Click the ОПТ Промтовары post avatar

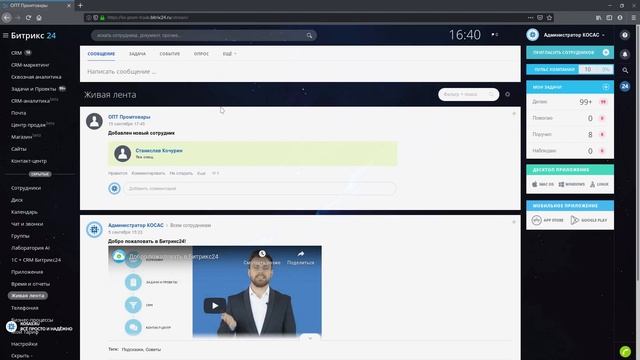click(94, 121)
